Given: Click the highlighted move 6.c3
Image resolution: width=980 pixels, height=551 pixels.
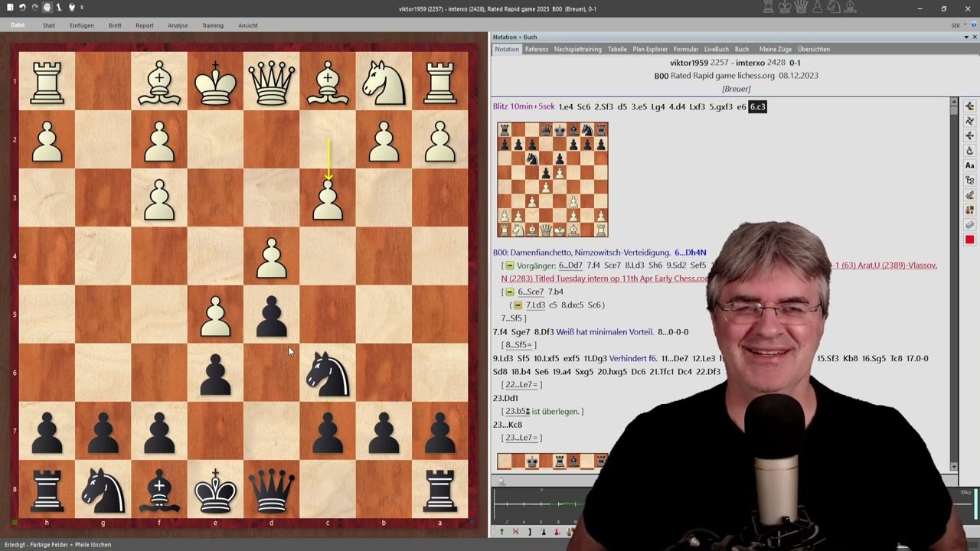Looking at the screenshot, I should pos(757,107).
